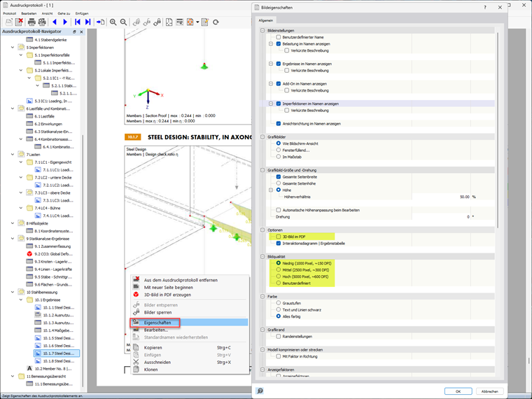Image resolution: width=532 pixels, height=399 pixels.
Task: Collapse 9 Statikanalyse-Ergebnisse node
Action: pos(13,239)
